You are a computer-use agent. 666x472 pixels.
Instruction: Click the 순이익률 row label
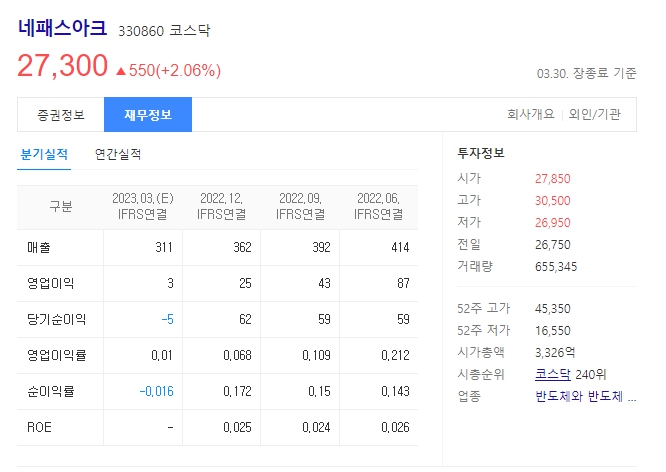coord(51,391)
